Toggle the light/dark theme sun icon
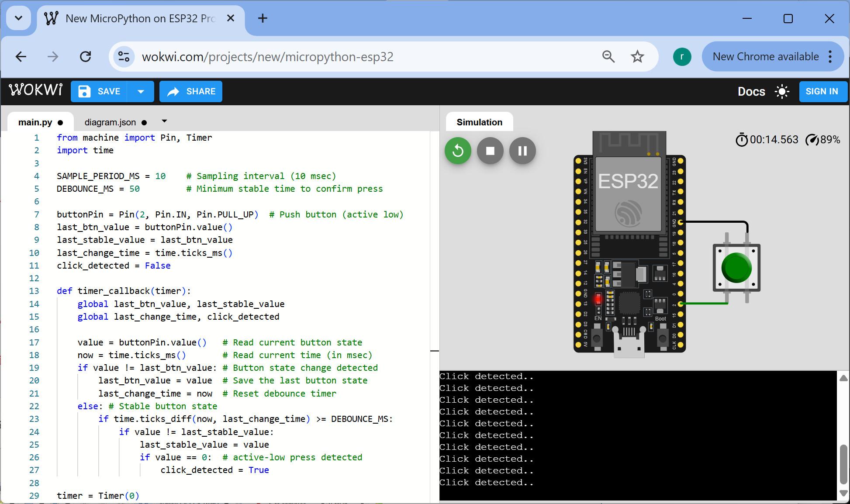850x504 pixels. pos(782,91)
